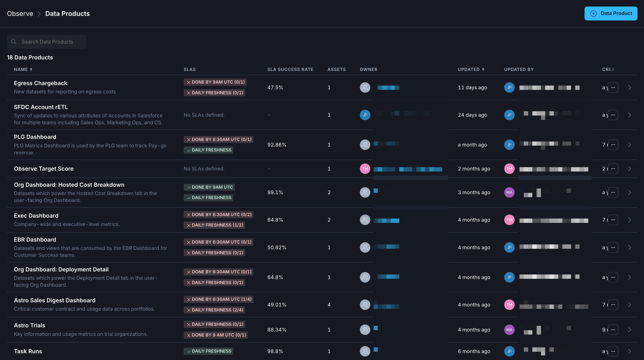Viewport: 644px width, 360px height.
Task: Select the search magnifier icon
Action: click(14, 42)
